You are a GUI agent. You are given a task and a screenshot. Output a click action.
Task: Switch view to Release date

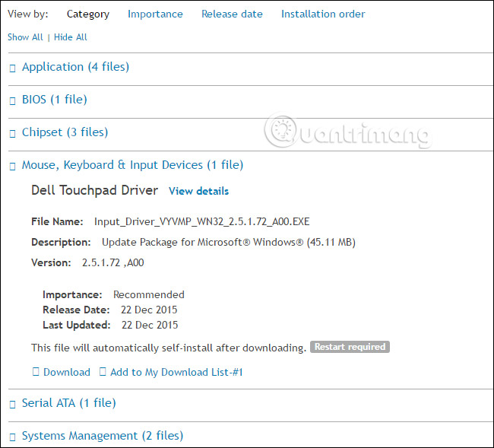click(232, 14)
